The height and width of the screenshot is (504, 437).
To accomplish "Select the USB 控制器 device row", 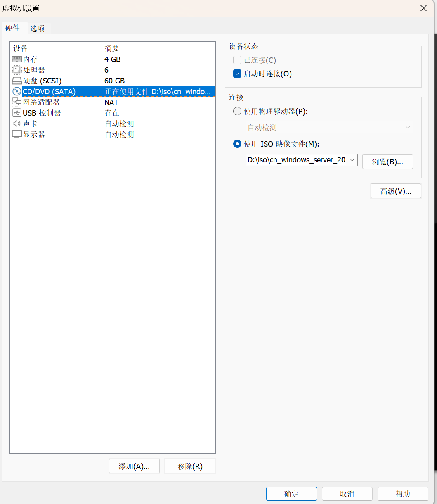I will point(113,113).
